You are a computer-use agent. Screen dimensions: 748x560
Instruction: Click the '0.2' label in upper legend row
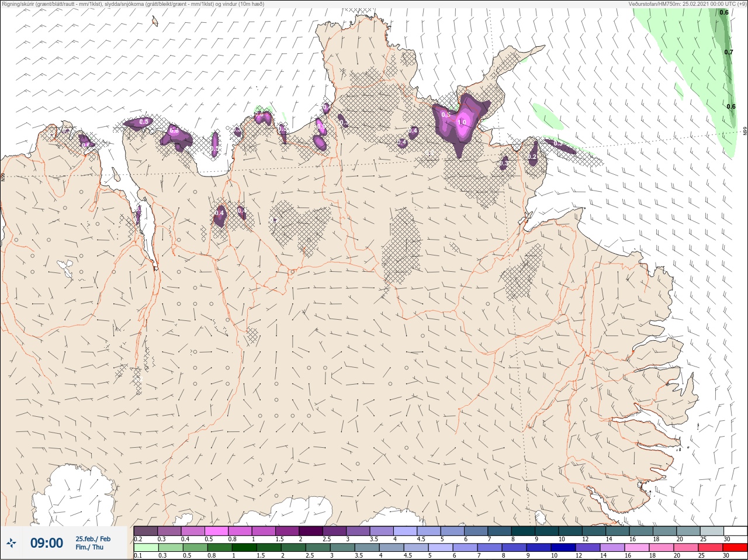(x=138, y=539)
